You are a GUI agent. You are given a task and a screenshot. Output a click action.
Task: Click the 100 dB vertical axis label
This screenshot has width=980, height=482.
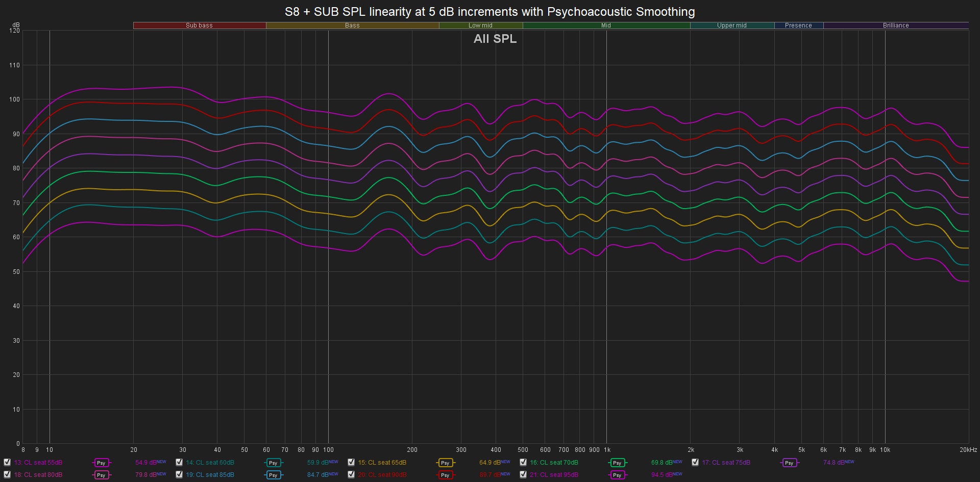click(14, 99)
